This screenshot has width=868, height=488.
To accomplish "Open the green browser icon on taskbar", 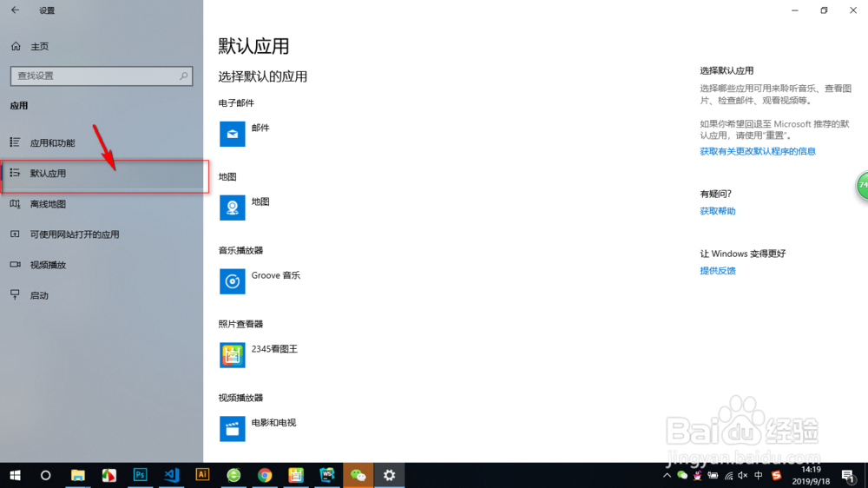I will pyautogui.click(x=233, y=475).
